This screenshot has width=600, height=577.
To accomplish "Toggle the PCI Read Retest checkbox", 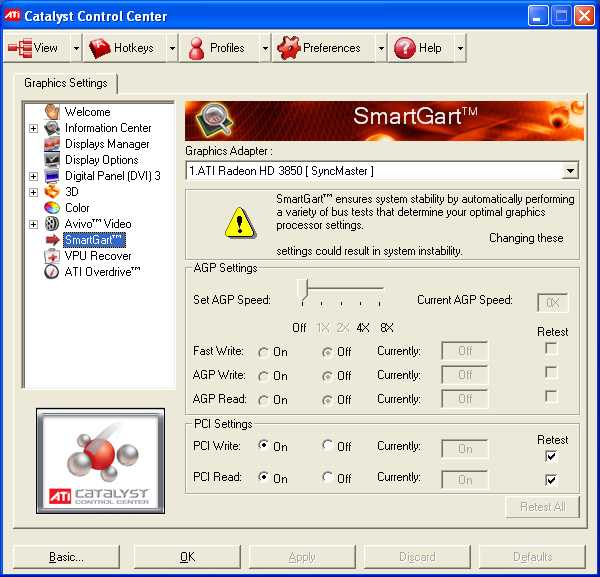I will pos(551,480).
